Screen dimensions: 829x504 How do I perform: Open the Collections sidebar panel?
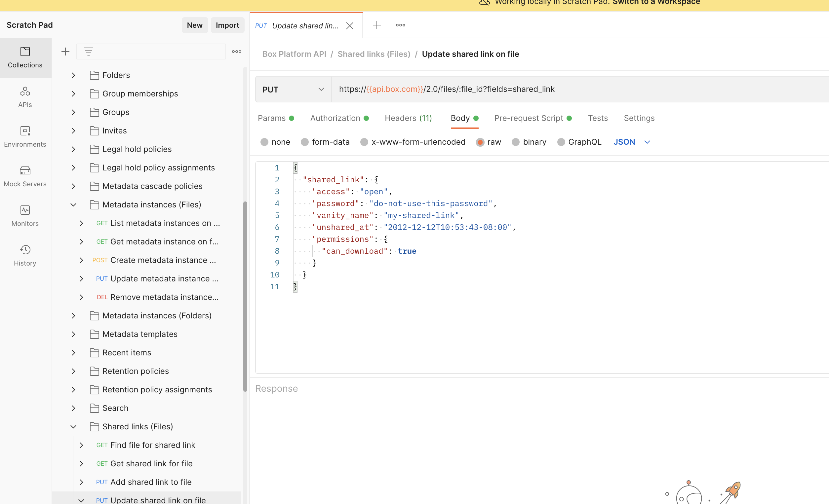click(25, 58)
